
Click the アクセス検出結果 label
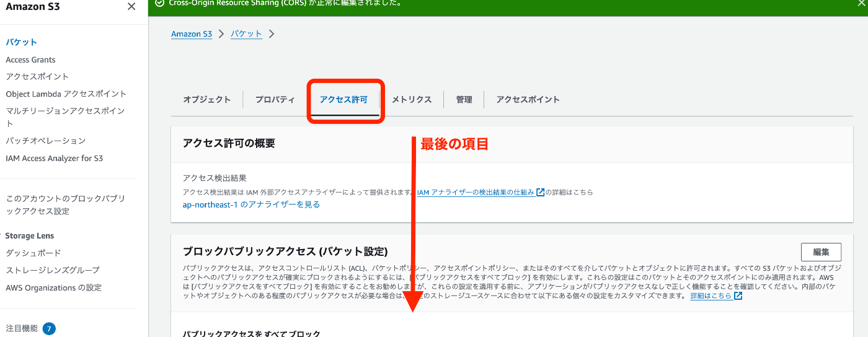tap(215, 178)
